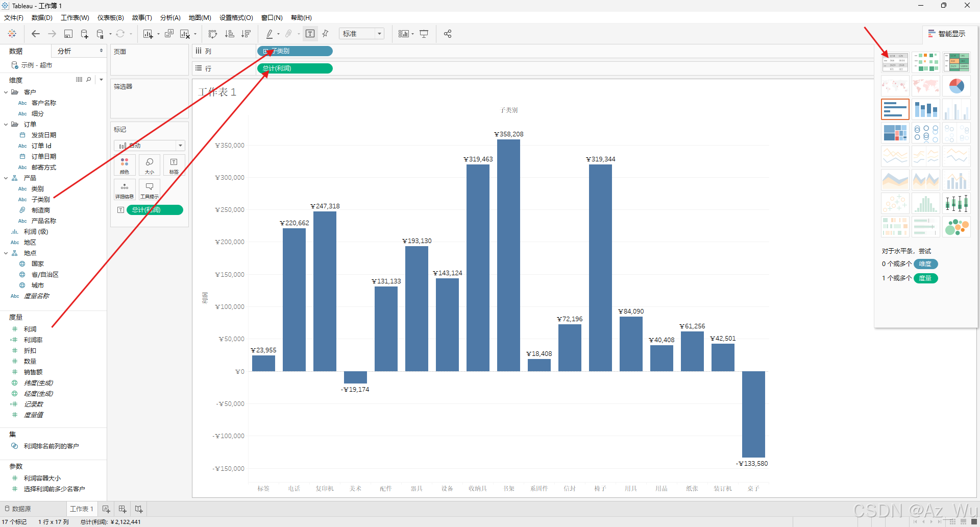Open the 文件(F) menu
This screenshot has height=527, width=980.
pos(14,18)
